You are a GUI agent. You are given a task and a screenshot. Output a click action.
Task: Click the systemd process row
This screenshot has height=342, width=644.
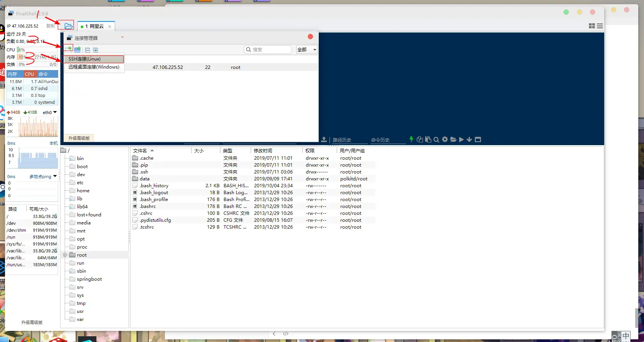[33, 102]
